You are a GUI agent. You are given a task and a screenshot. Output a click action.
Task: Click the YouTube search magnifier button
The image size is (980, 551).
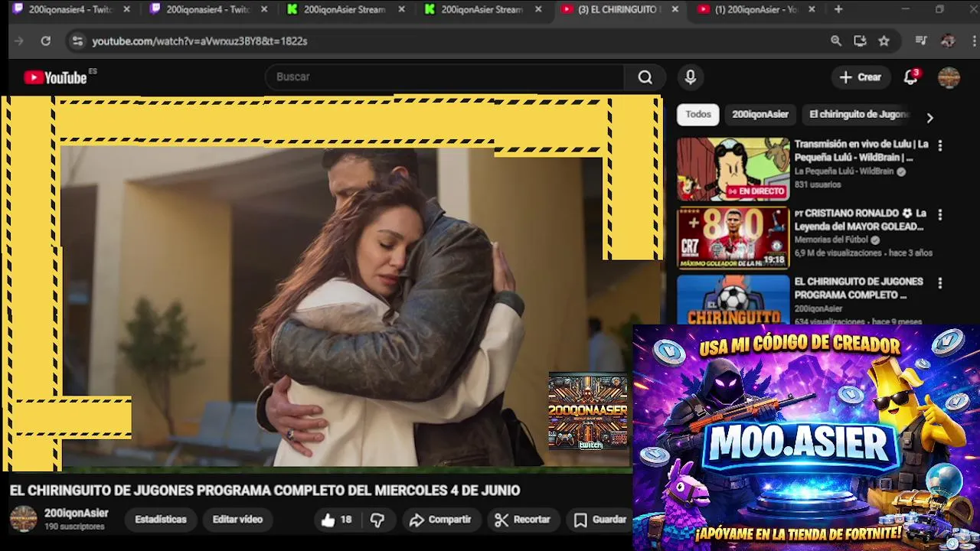pyautogui.click(x=645, y=77)
